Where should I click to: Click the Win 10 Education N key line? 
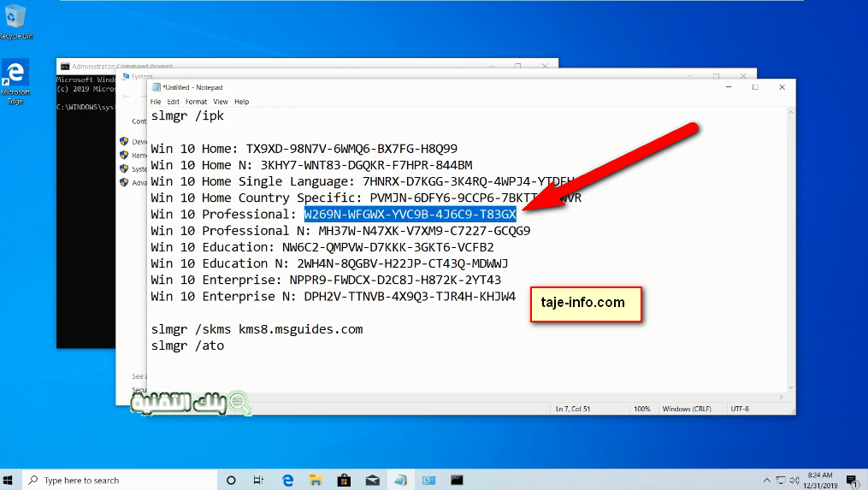[329, 263]
